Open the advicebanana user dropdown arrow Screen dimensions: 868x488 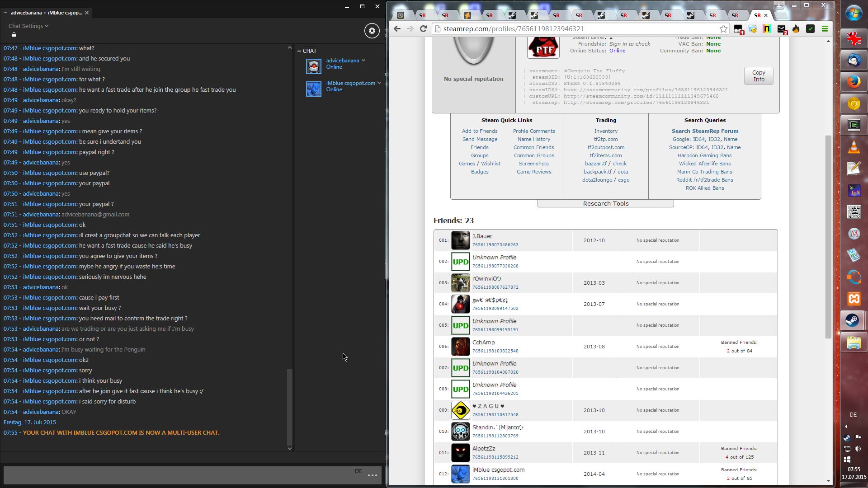tap(363, 61)
